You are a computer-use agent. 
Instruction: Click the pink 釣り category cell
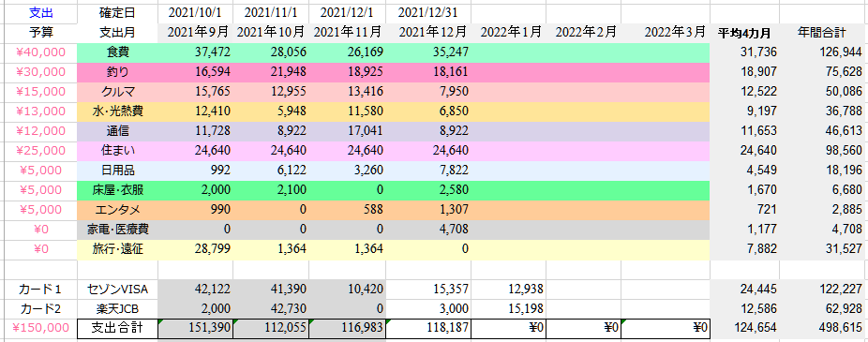(117, 72)
